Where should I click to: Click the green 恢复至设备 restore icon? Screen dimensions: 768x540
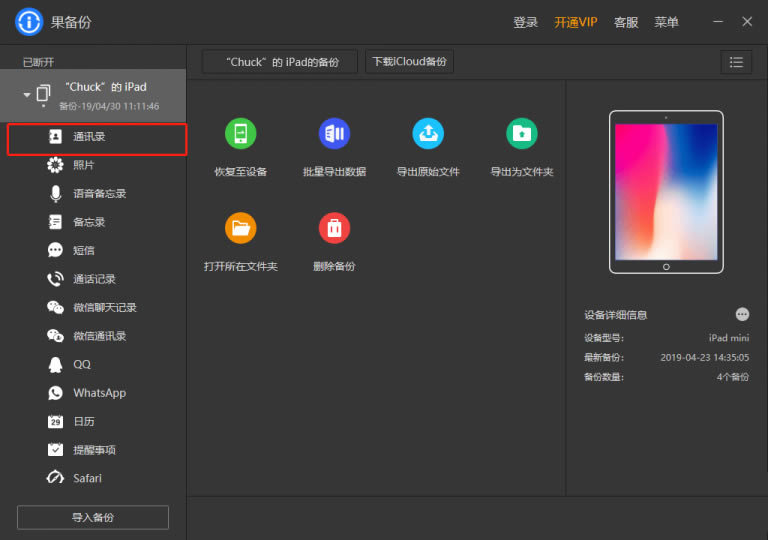tap(240, 134)
